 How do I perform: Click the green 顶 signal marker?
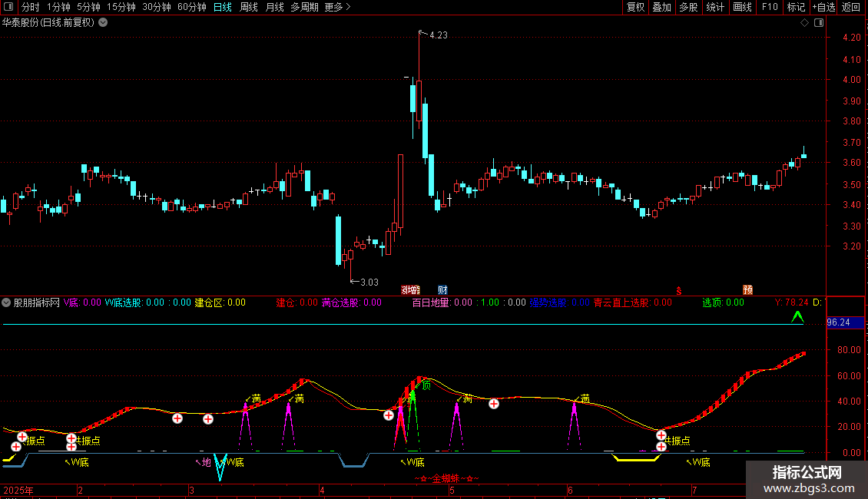426,385
